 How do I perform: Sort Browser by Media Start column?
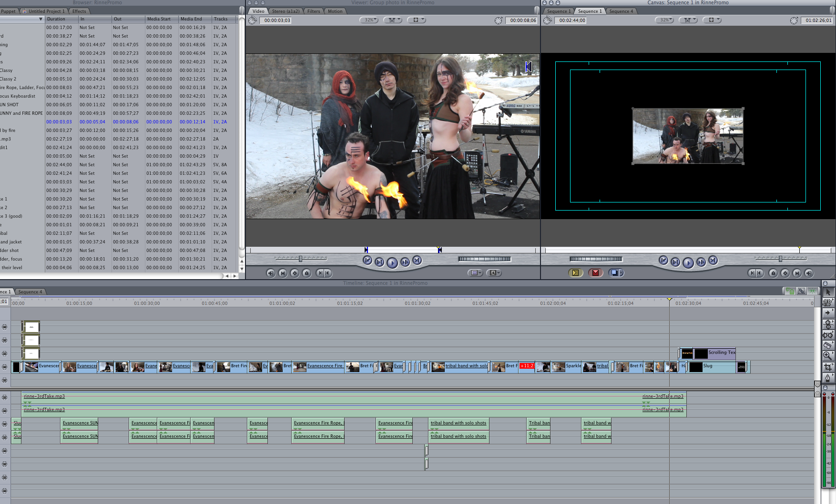pos(162,19)
